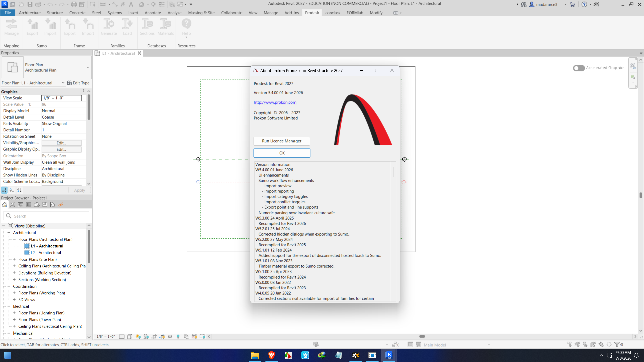Open Brave browser from the taskbar

[x=272, y=355]
